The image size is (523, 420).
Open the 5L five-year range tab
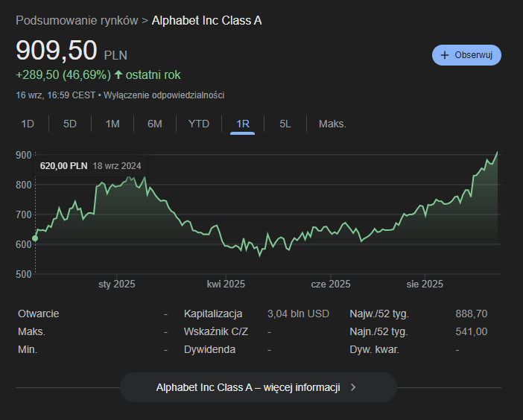(x=285, y=124)
